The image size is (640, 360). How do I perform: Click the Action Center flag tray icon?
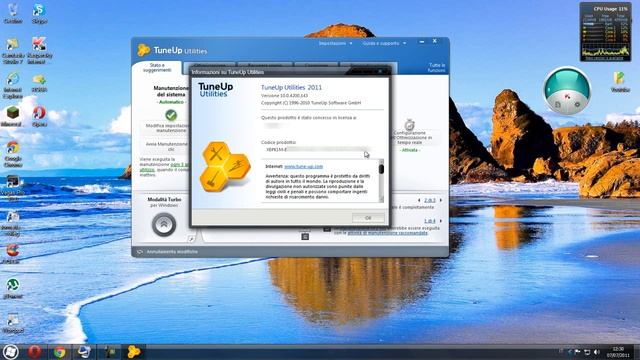(578, 352)
